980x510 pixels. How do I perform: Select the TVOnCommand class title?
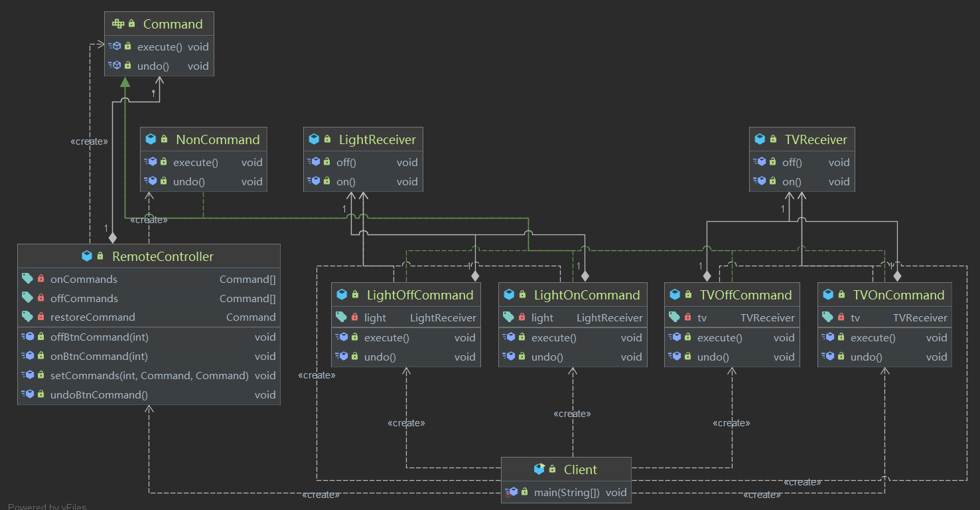click(899, 295)
